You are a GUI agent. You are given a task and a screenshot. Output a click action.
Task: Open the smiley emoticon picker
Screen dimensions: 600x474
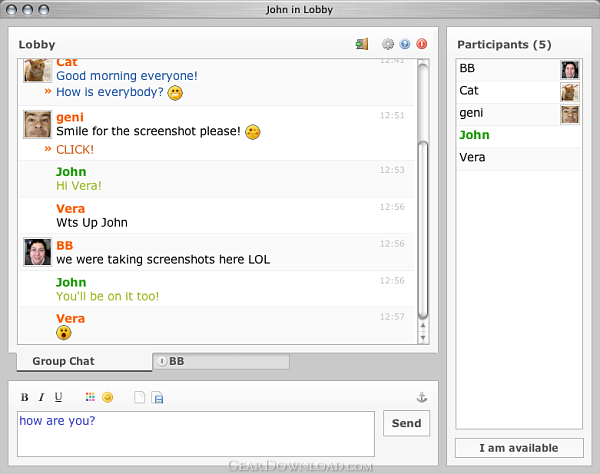[x=108, y=397]
